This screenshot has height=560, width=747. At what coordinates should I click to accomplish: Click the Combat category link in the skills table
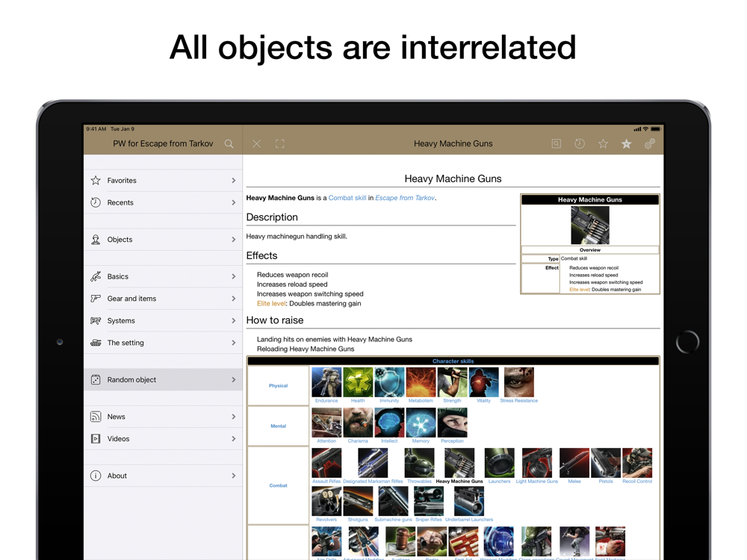click(278, 486)
